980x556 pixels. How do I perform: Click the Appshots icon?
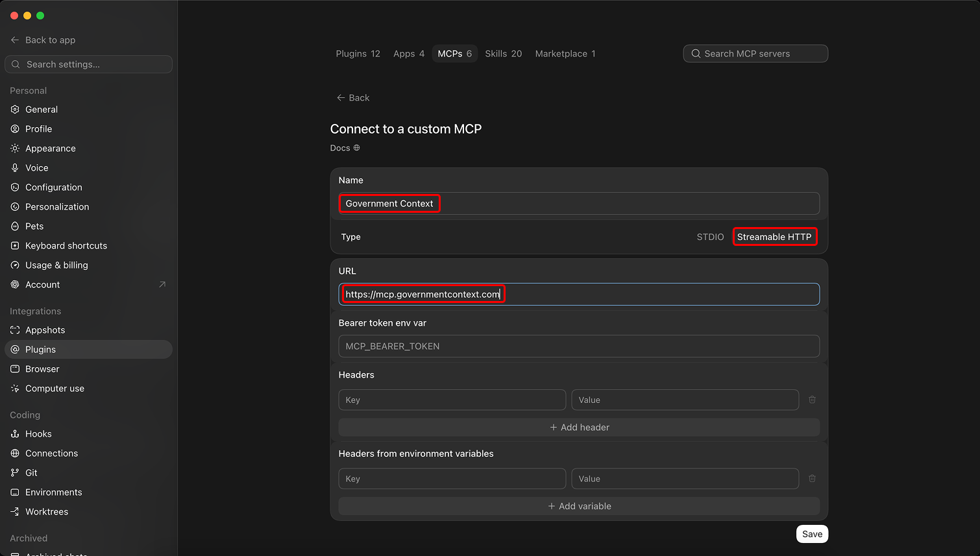15,330
